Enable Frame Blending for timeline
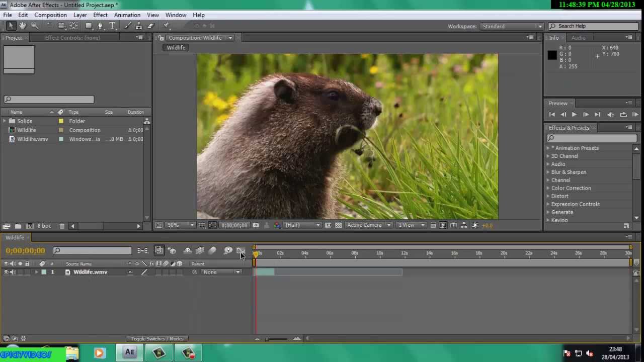644x362 pixels. click(200, 250)
